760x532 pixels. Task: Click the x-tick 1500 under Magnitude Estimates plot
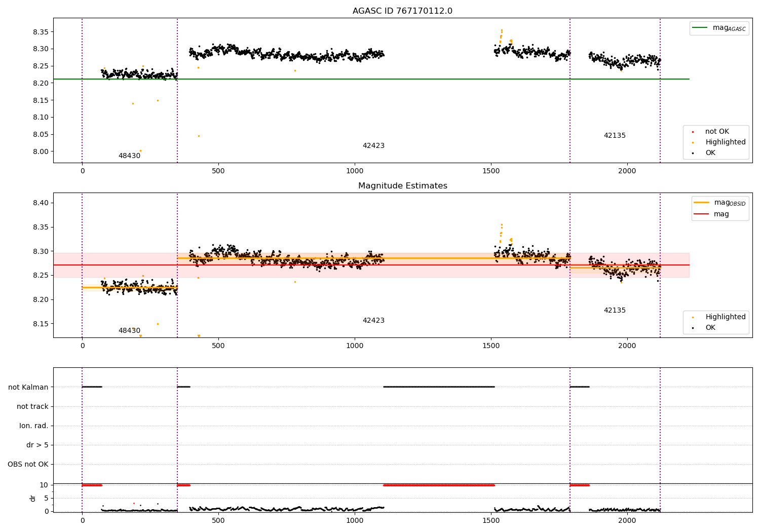[x=491, y=346]
